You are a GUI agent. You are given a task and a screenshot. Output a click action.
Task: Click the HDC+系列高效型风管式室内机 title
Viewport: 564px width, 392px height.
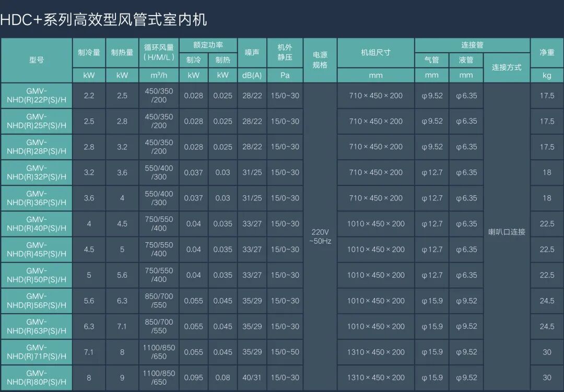[x=104, y=20]
